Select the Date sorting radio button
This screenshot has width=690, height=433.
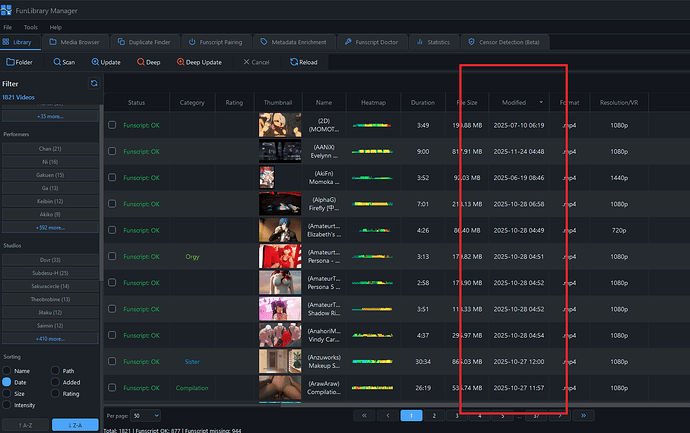(x=7, y=382)
